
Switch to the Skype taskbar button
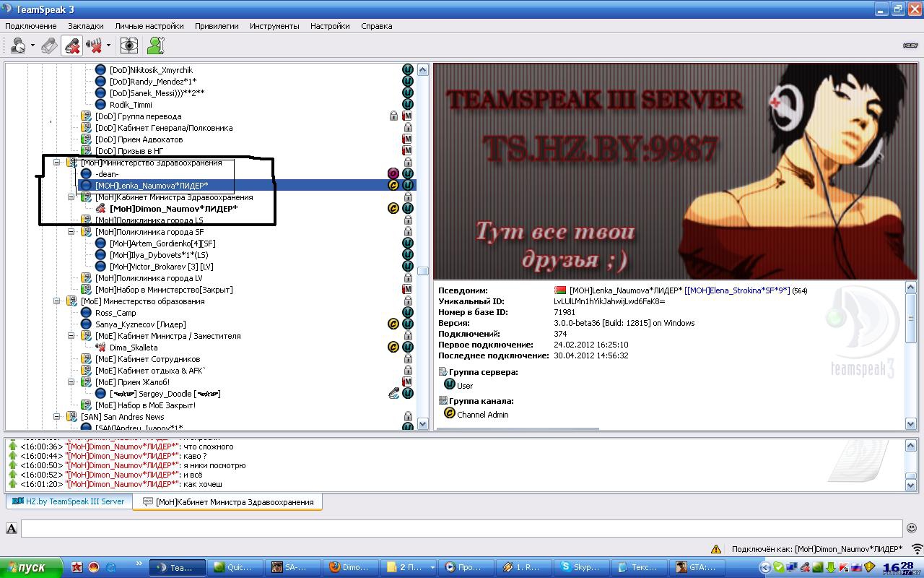tap(582, 568)
